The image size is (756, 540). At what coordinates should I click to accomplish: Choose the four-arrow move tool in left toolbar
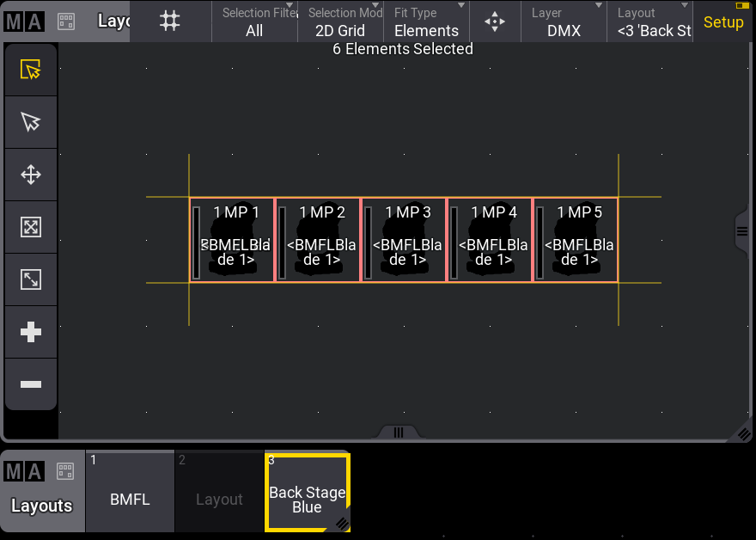31,175
